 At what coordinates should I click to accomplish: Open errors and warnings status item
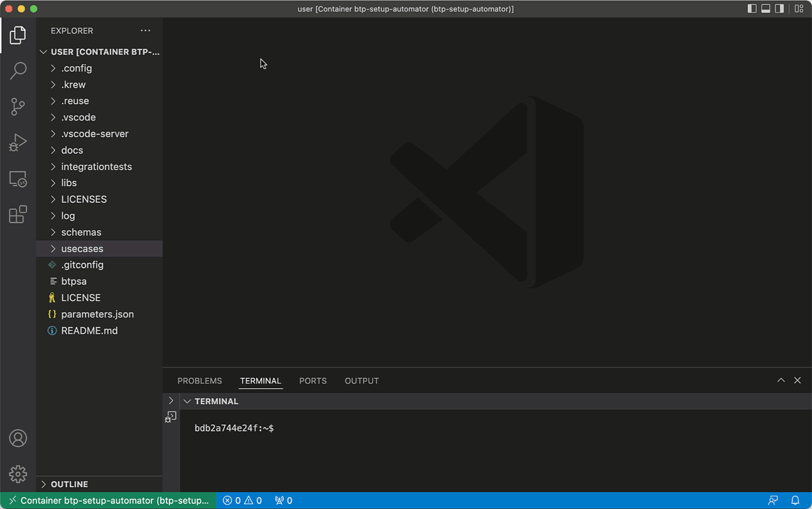(242, 501)
